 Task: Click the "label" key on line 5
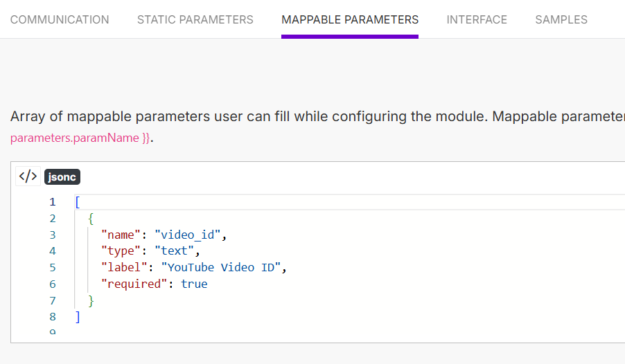tap(124, 268)
